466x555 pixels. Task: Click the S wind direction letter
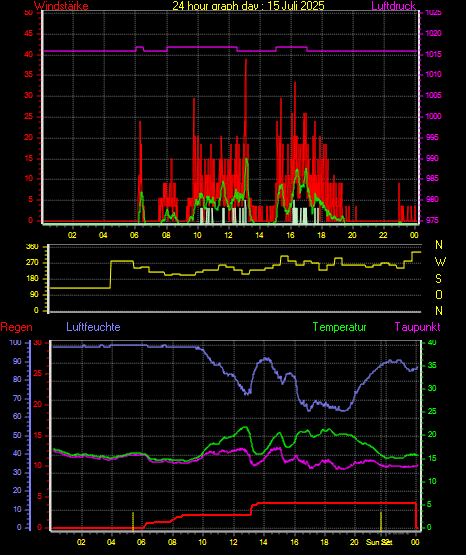[438, 279]
